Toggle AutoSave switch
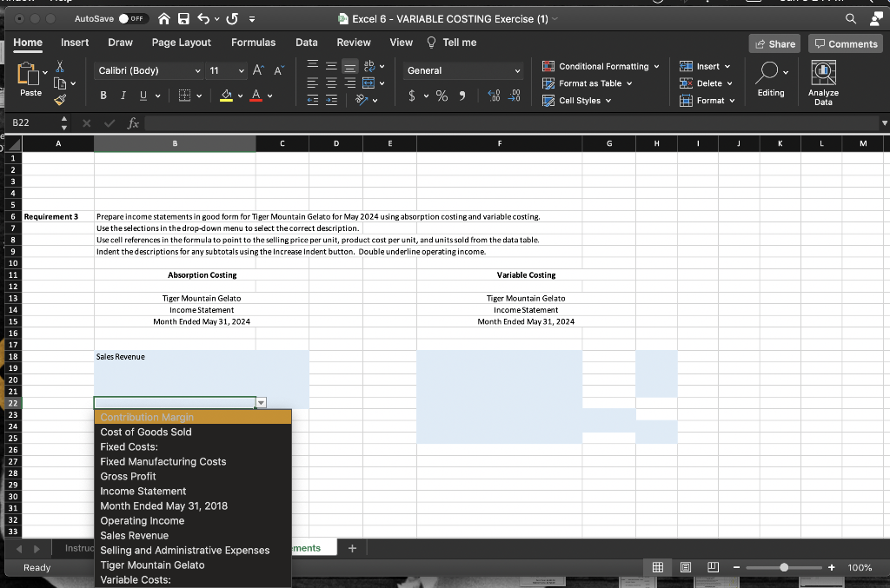The height and width of the screenshot is (588, 890). coord(133,19)
